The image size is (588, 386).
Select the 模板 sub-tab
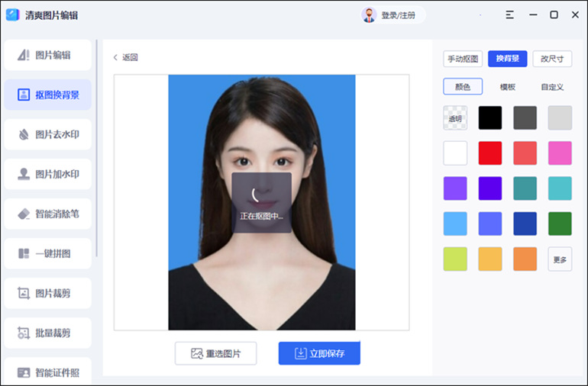pos(507,87)
